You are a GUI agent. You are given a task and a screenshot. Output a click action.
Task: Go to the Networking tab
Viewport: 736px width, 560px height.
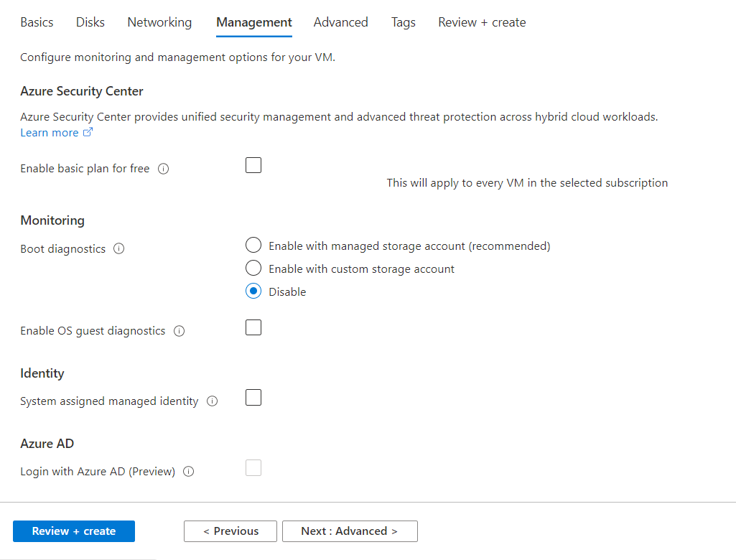point(159,22)
